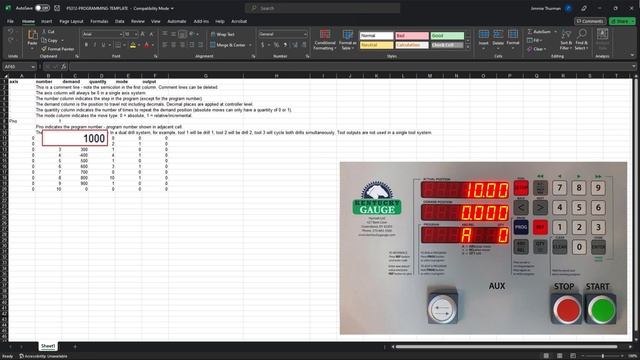This screenshot has height=360, width=640.
Task: Click the Comma Style icon
Action: 285,45
